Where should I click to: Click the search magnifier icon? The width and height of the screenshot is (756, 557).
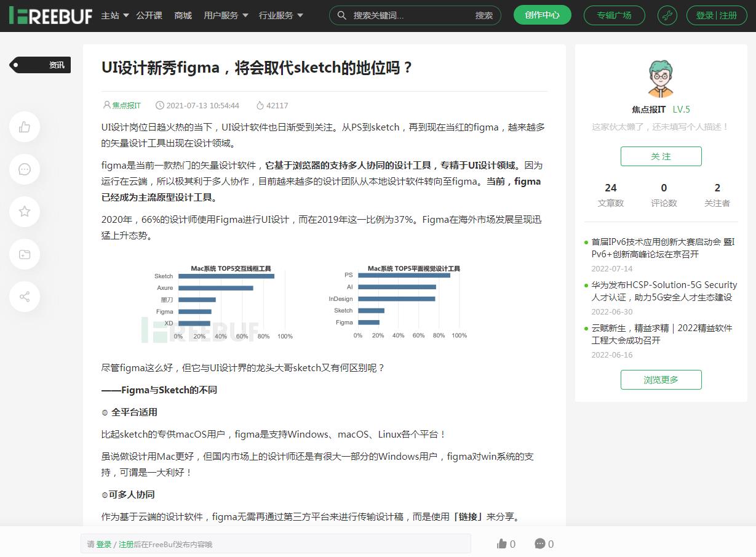click(342, 15)
